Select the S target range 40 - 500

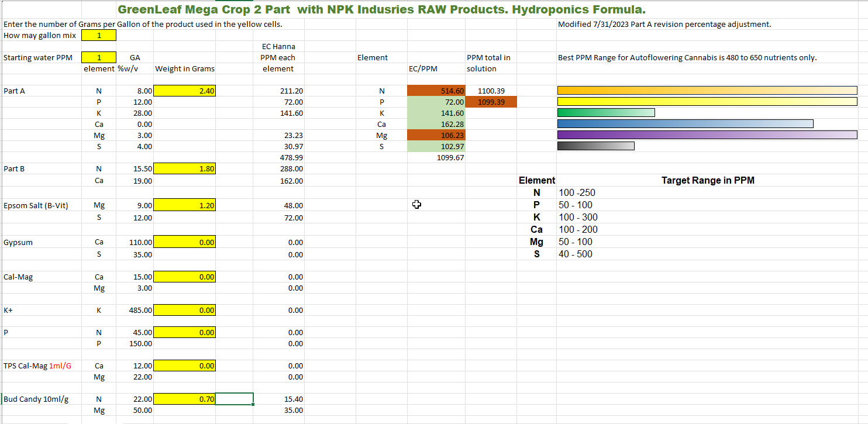click(x=576, y=254)
